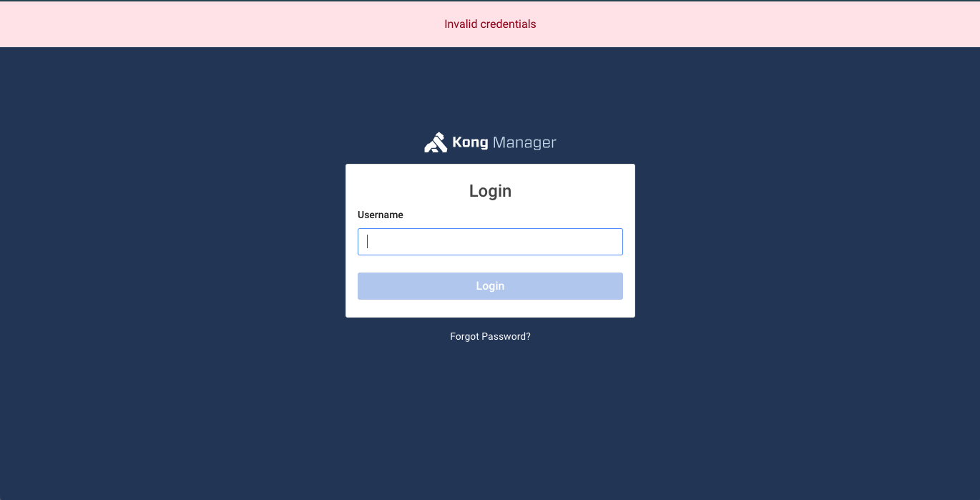Click the Kong Manager brand logo mark
The image size is (980, 500).
(436, 142)
